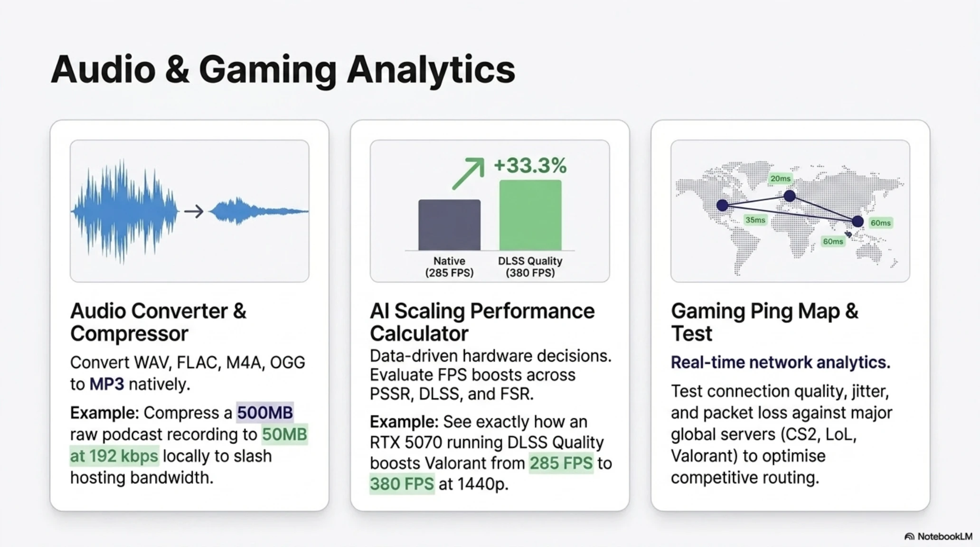Open the AI Scaling Performance Calculator heading
Screen dimensions: 980x547
(x=482, y=322)
